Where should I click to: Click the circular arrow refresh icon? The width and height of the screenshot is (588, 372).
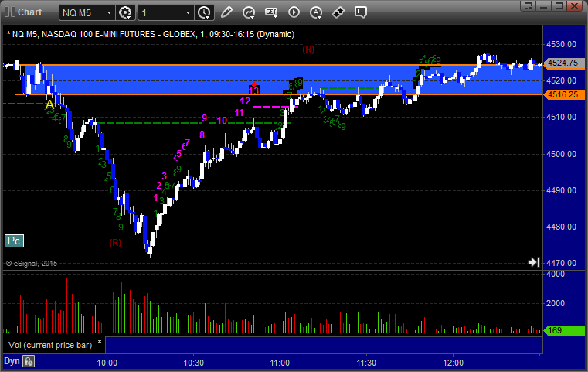[x=249, y=12]
